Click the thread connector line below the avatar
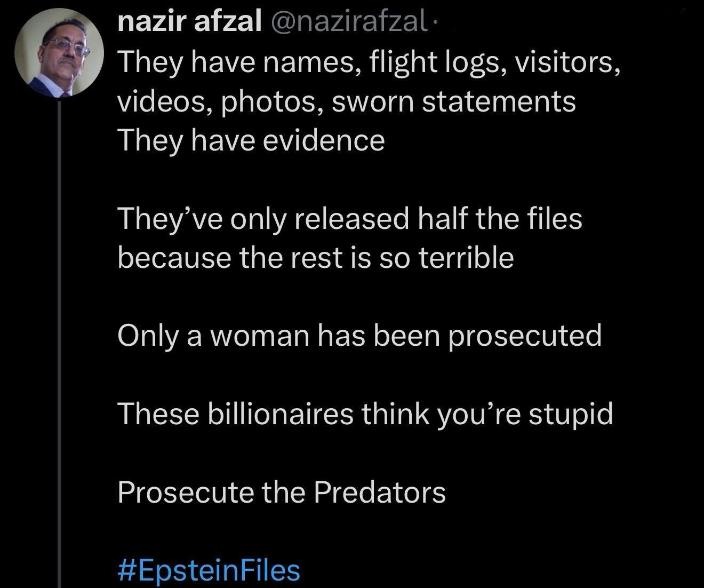This screenshot has height=588, width=704. click(60, 341)
